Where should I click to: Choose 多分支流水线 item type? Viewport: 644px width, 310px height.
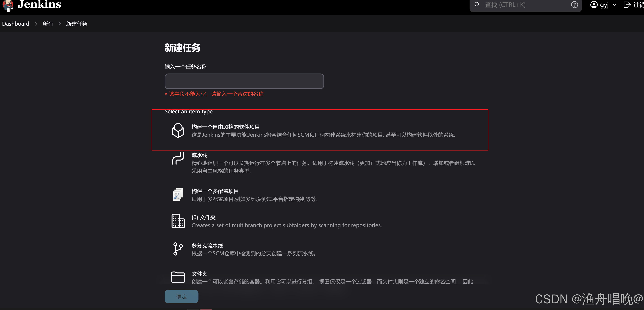coord(207,246)
